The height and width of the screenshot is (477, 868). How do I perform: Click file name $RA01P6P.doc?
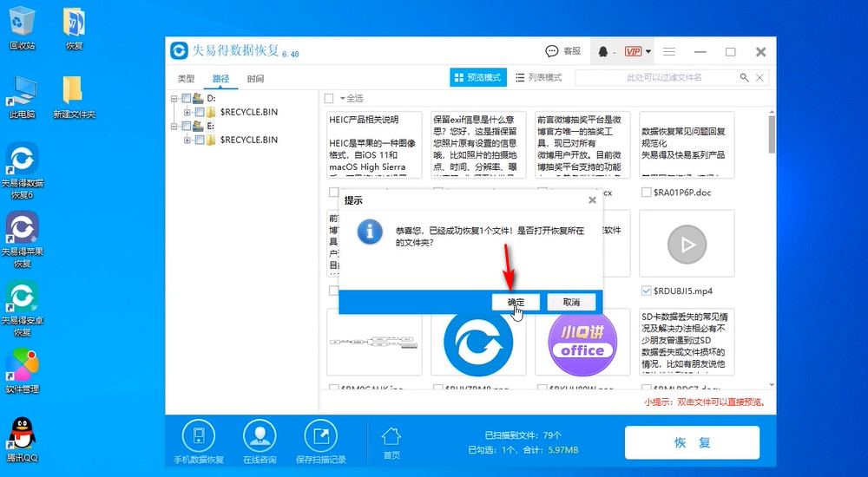coord(682,193)
